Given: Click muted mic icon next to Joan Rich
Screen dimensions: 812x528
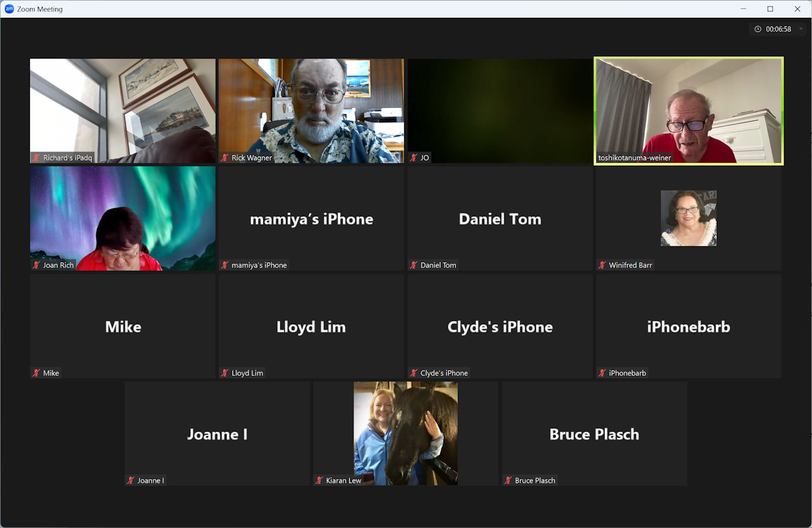Looking at the screenshot, I should (x=37, y=265).
